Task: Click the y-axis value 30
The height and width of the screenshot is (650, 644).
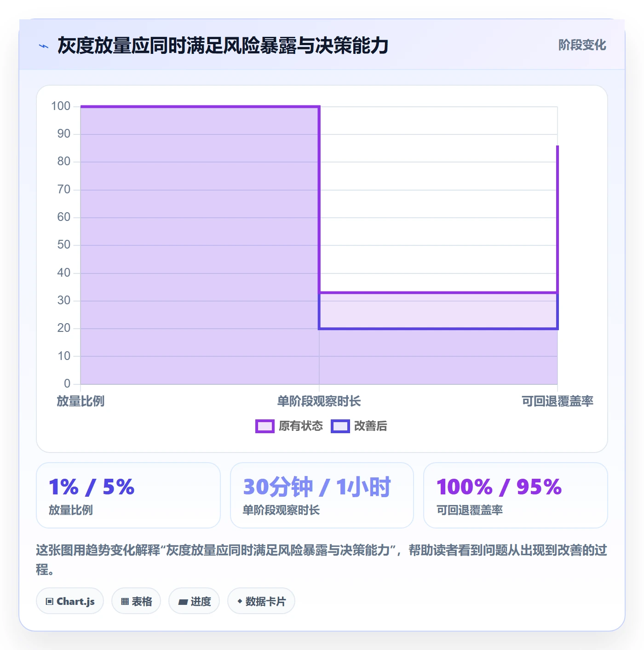Action: point(64,301)
